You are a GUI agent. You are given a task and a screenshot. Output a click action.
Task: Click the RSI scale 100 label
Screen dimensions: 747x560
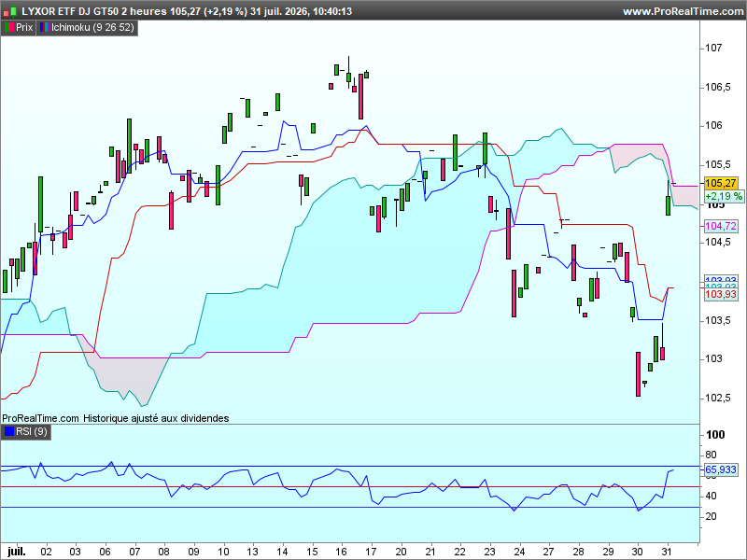(715, 435)
